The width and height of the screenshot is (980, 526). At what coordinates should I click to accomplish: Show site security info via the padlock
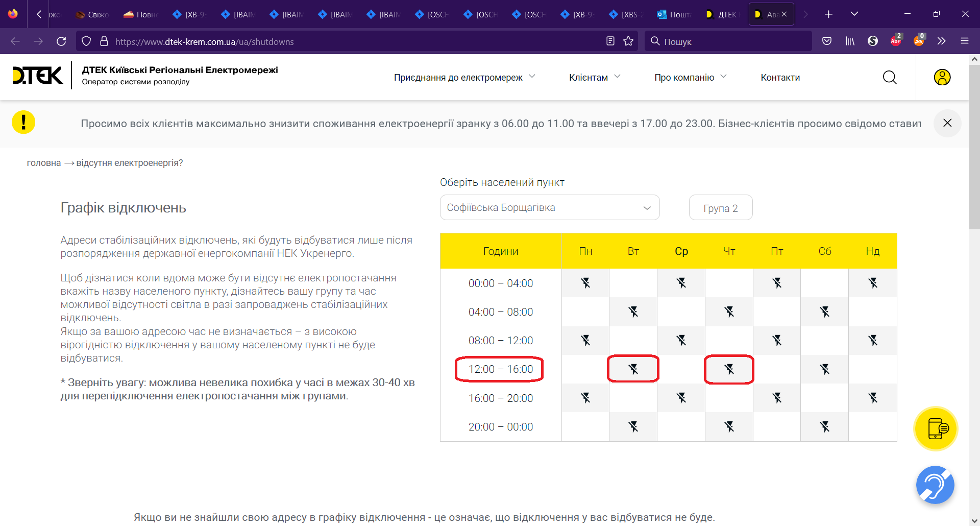[x=104, y=41]
